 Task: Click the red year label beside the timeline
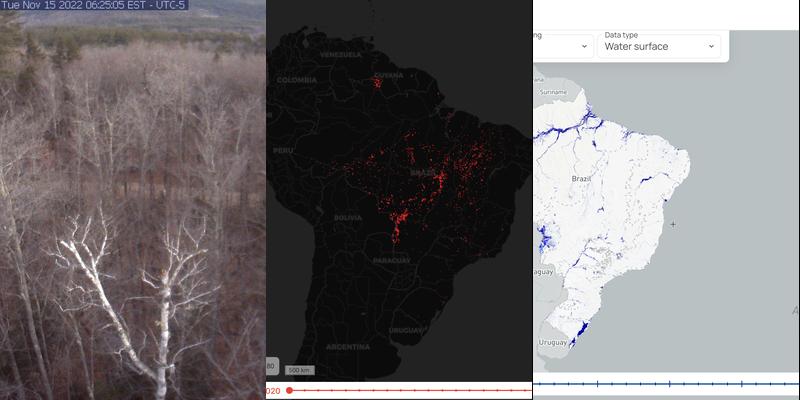[x=273, y=391]
